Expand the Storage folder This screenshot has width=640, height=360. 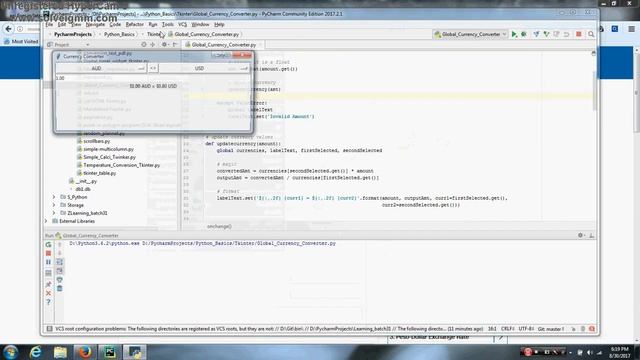coord(54,205)
